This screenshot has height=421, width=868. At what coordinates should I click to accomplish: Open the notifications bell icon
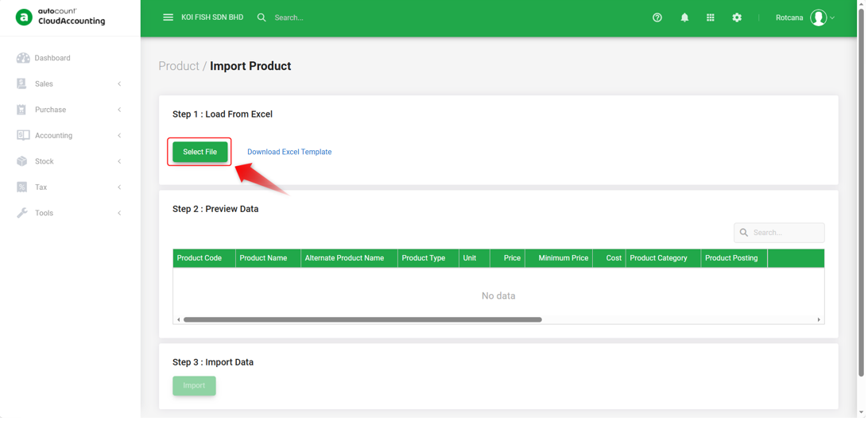tap(684, 17)
